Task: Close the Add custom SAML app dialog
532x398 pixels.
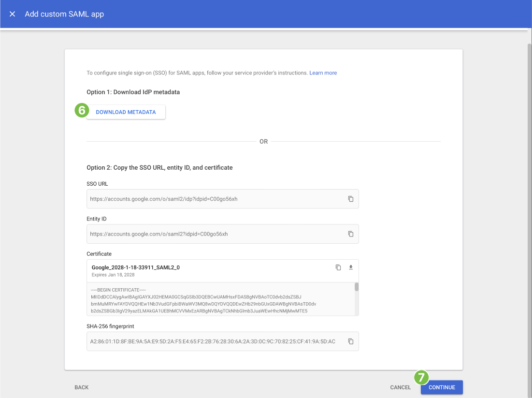Action: pyautogui.click(x=12, y=14)
